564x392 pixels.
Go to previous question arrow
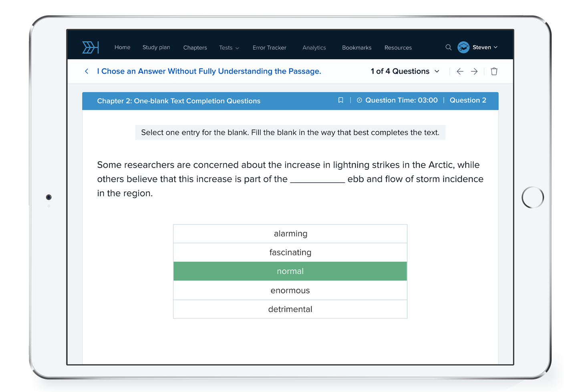pyautogui.click(x=460, y=71)
